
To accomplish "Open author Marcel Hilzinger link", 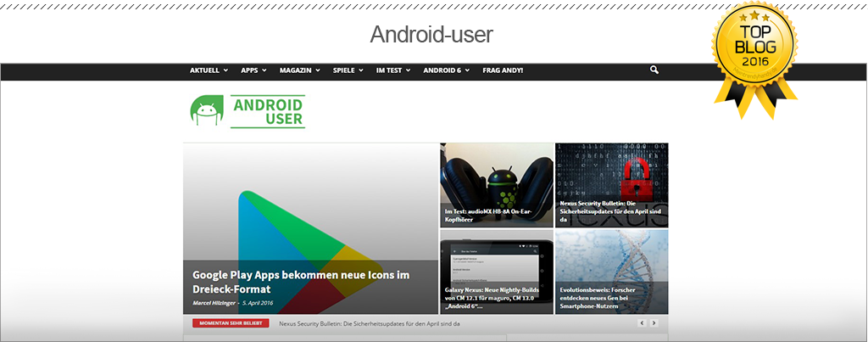I will pos(214,303).
